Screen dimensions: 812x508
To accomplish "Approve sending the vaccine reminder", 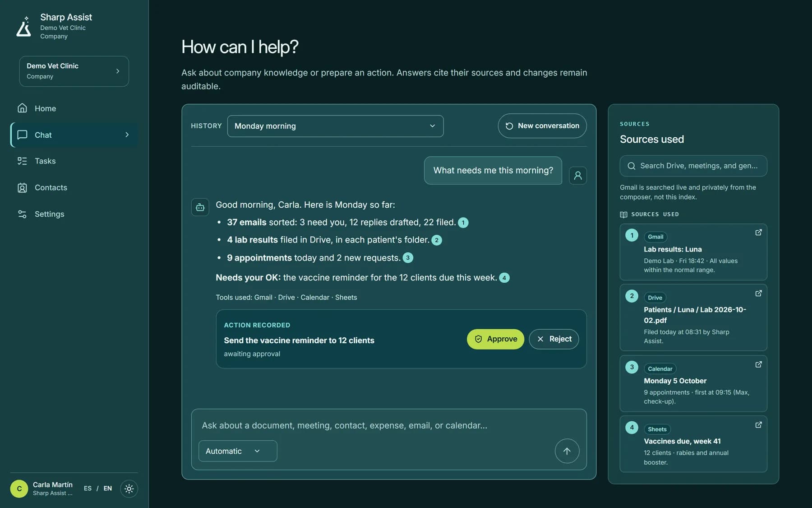I will pos(495,339).
